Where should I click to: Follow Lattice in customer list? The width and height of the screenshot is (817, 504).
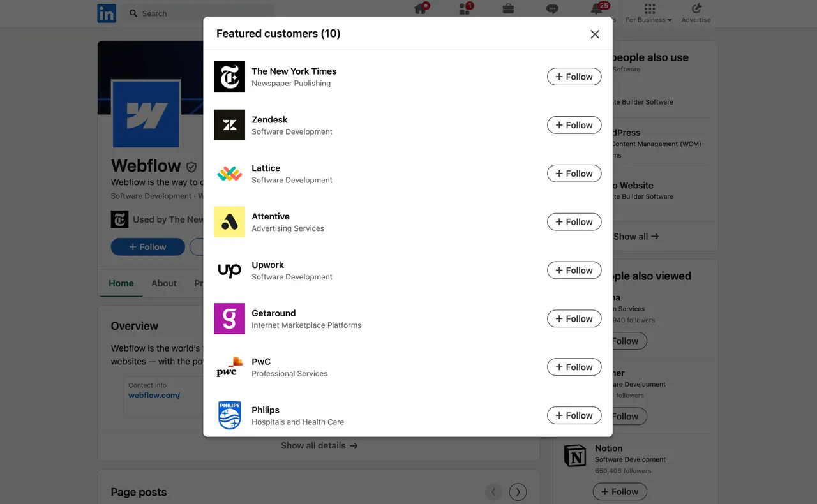[574, 174]
